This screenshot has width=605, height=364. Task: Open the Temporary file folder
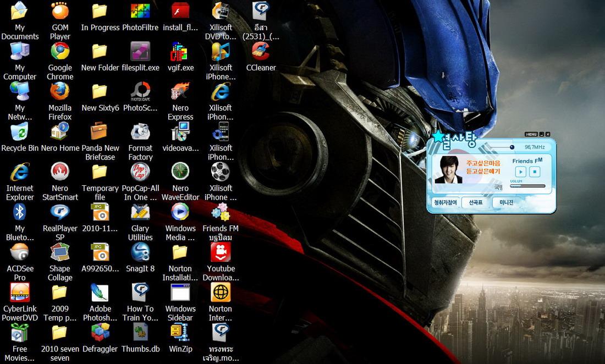(x=100, y=181)
